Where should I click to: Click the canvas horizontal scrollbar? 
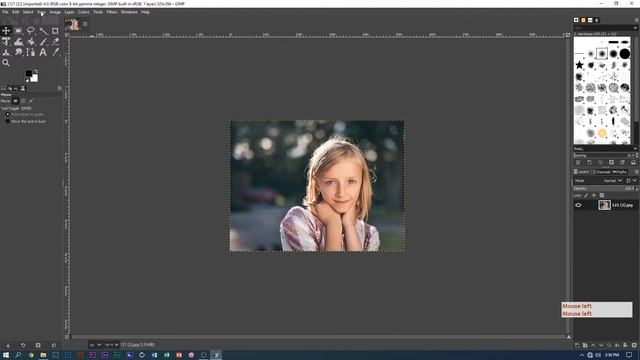318,337
